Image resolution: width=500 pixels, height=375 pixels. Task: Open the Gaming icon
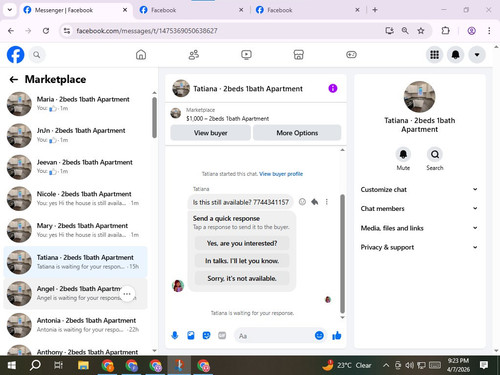pyautogui.click(x=351, y=55)
